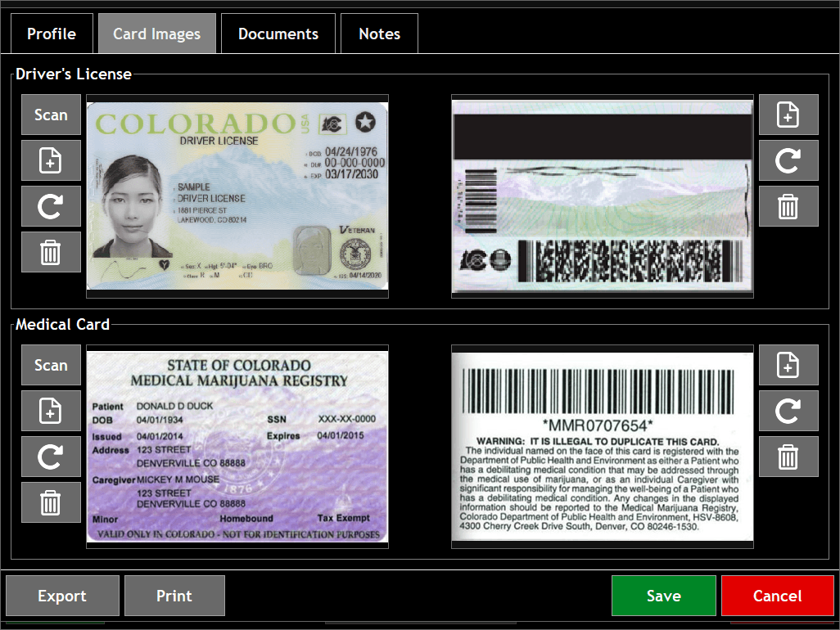The image size is (840, 630).
Task: Scan the medical card
Action: point(51,365)
